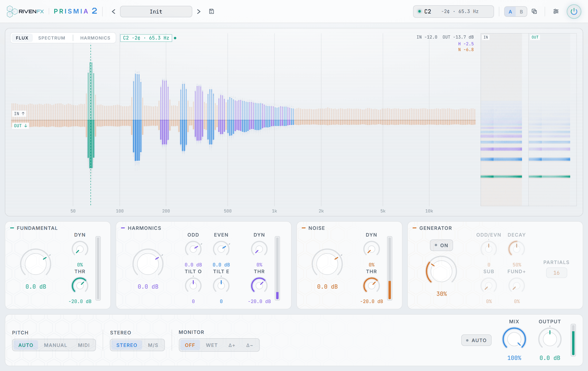The width and height of the screenshot is (588, 371).
Task: Select the A comparison state
Action: click(x=510, y=12)
